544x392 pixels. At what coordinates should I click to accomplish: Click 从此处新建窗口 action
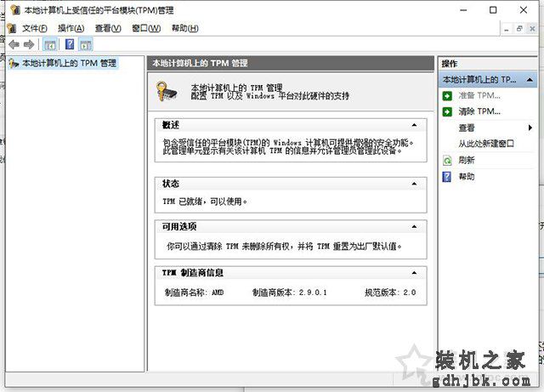[x=486, y=144]
